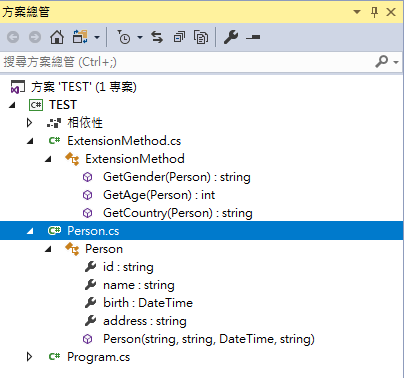This screenshot has height=378, width=404.
Task: Select the address : string property
Action: [x=145, y=321]
